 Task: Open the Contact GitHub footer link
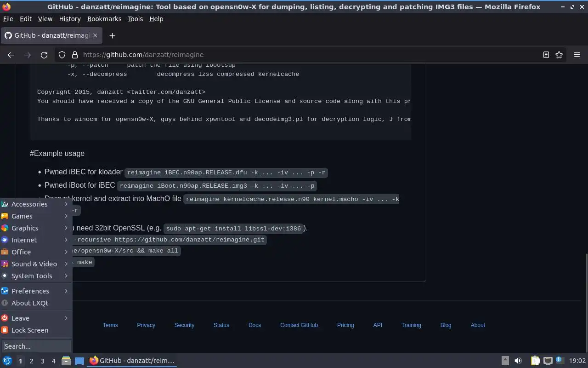[x=299, y=325]
